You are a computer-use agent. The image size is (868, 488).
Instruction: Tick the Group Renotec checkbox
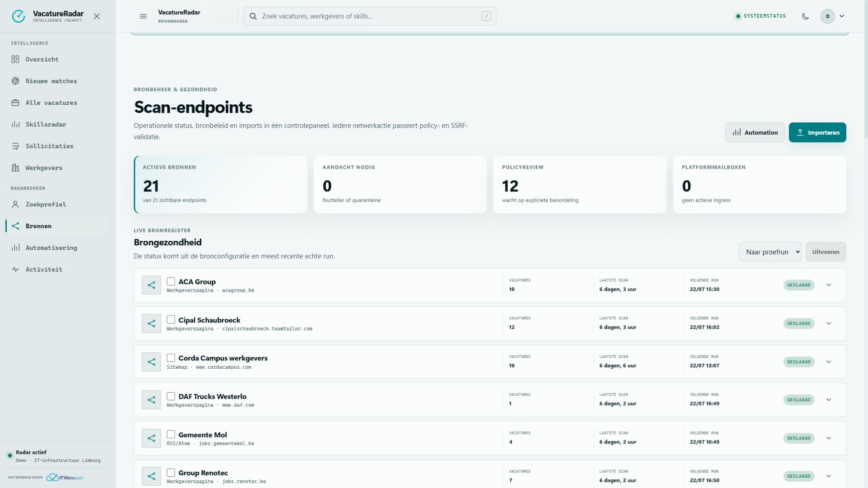coord(171,473)
